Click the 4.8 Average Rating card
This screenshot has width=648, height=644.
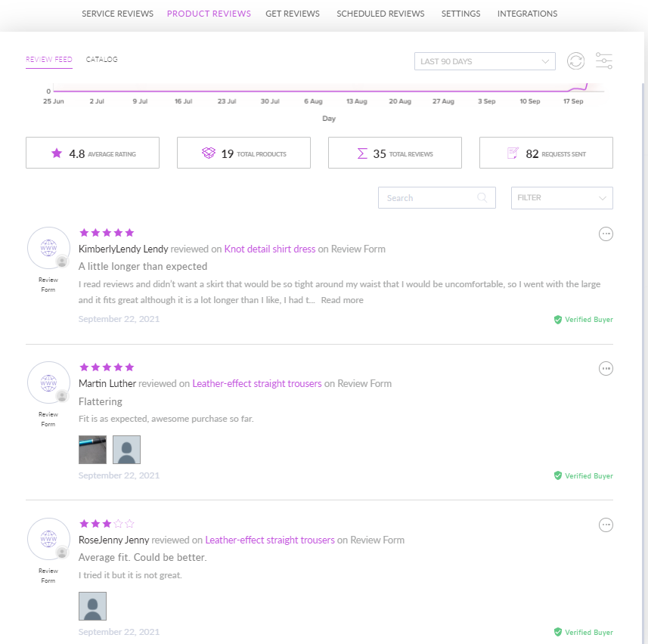coord(92,153)
